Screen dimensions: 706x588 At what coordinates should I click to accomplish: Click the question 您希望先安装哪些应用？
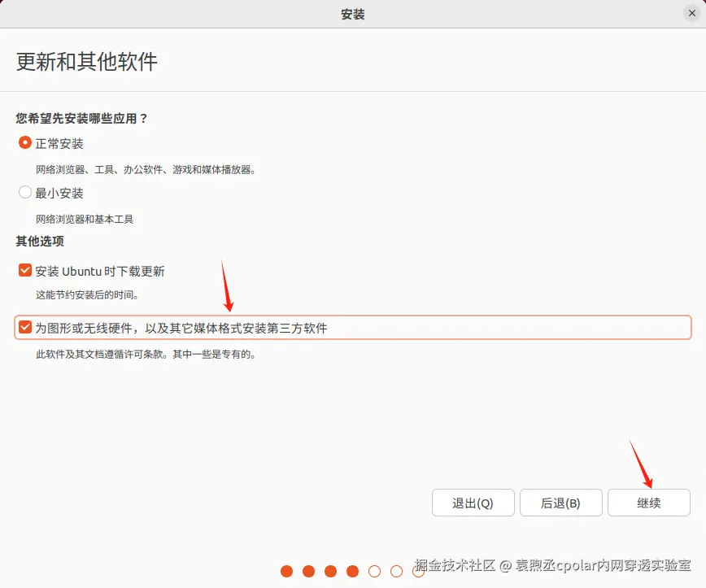click(81, 119)
